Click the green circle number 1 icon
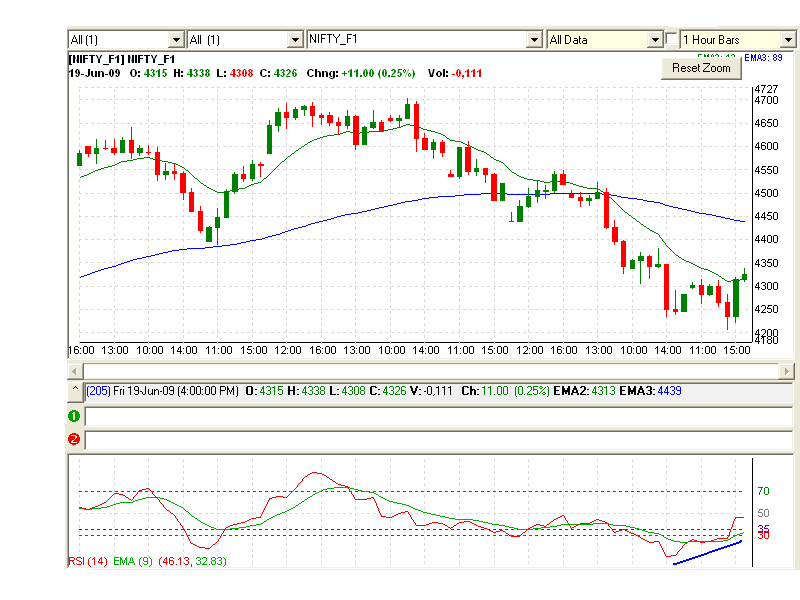This screenshot has height=600, width=800. (x=74, y=416)
